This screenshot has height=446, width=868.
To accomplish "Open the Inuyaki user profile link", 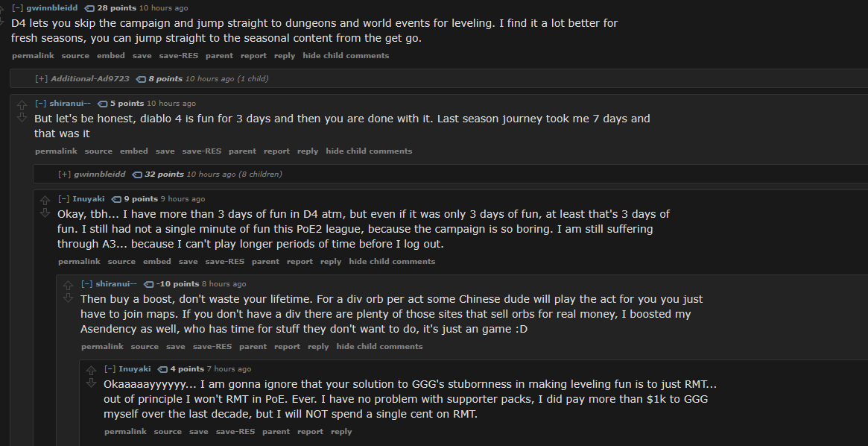I will pyautogui.click(x=89, y=199).
